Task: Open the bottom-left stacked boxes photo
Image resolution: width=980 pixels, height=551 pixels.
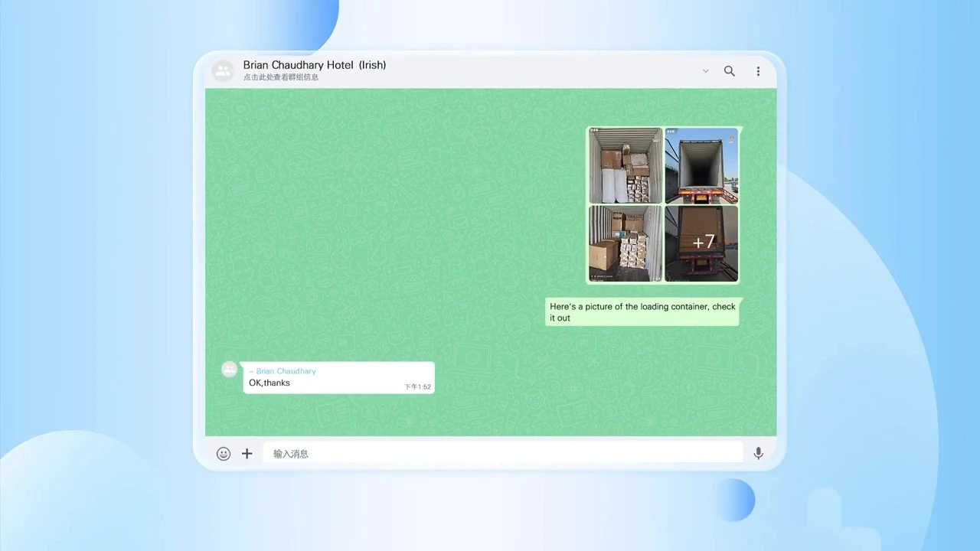Action: (626, 243)
